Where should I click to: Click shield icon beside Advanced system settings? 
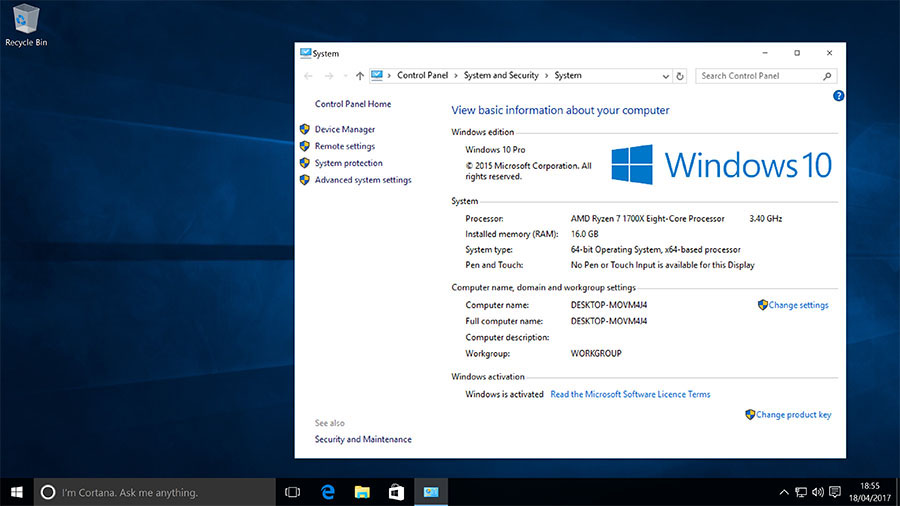pos(305,180)
